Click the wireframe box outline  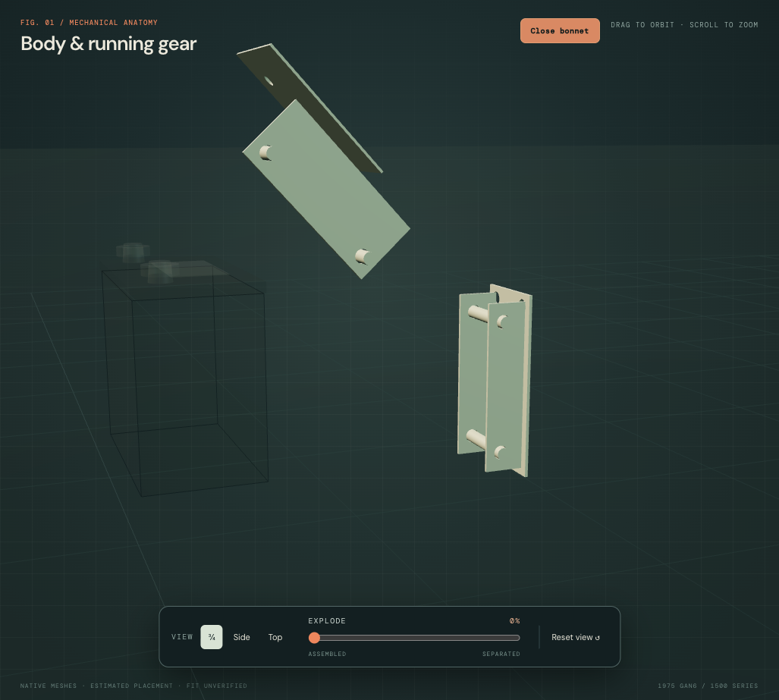[185, 382]
